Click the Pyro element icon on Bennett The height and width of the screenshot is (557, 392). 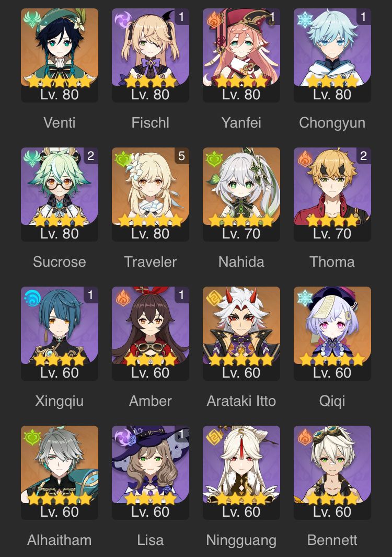305,437
